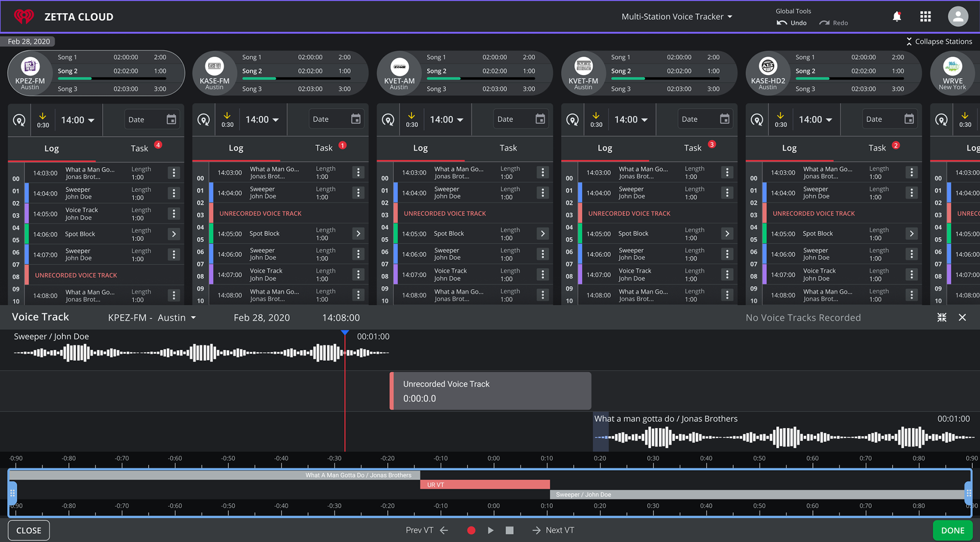Start recording with red record button
The height and width of the screenshot is (542, 980).
[x=471, y=531]
